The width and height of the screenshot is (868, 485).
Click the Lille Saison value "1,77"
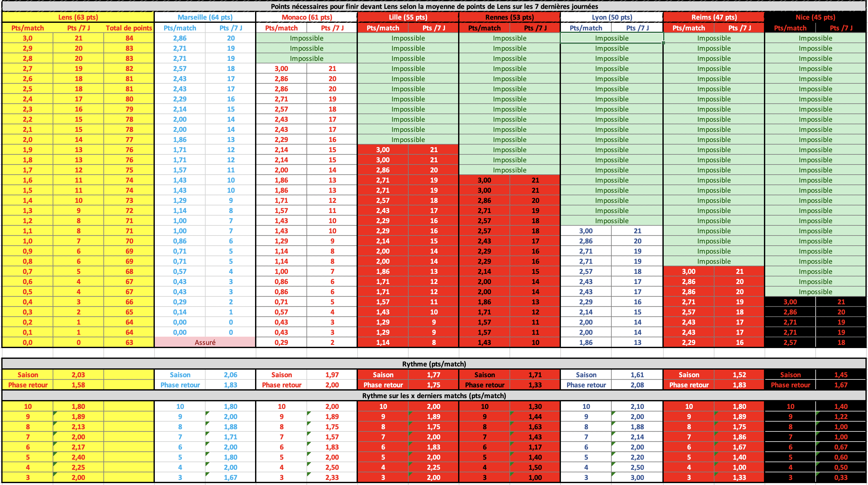coord(434,375)
